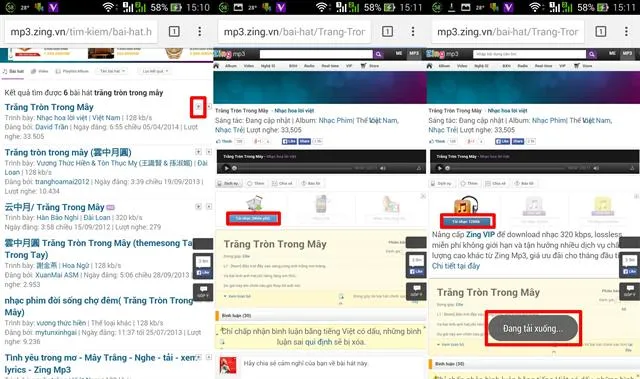The height and width of the screenshot is (379, 640).
Task: Open Album menu on middle screen
Action: pos(231,66)
